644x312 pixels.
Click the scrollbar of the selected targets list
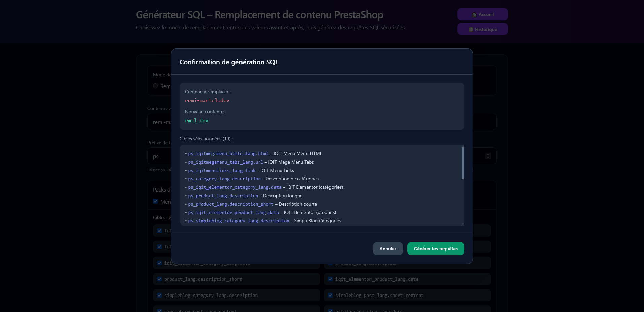click(463, 162)
